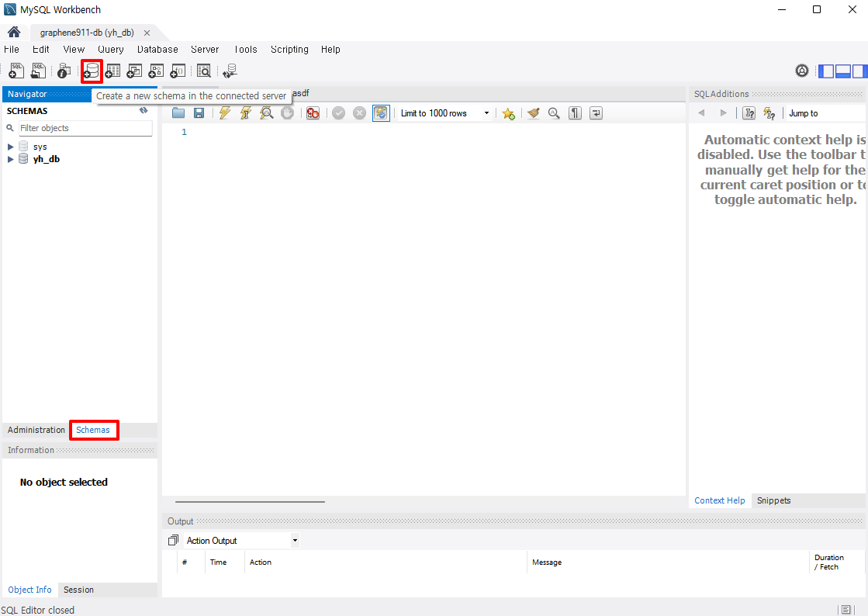868x616 pixels.
Task: Open the Snippets tab
Action: [773, 500]
